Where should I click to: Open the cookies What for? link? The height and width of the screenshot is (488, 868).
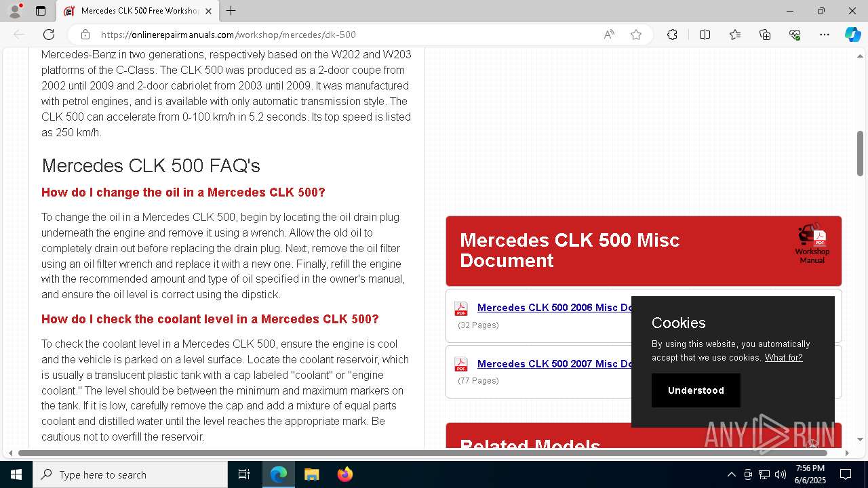coord(783,358)
